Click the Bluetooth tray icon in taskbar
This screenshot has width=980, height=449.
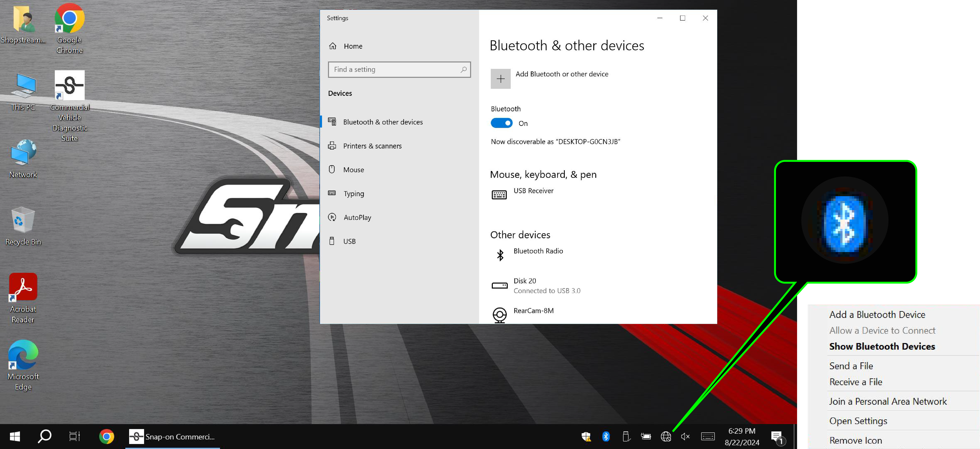(x=606, y=436)
